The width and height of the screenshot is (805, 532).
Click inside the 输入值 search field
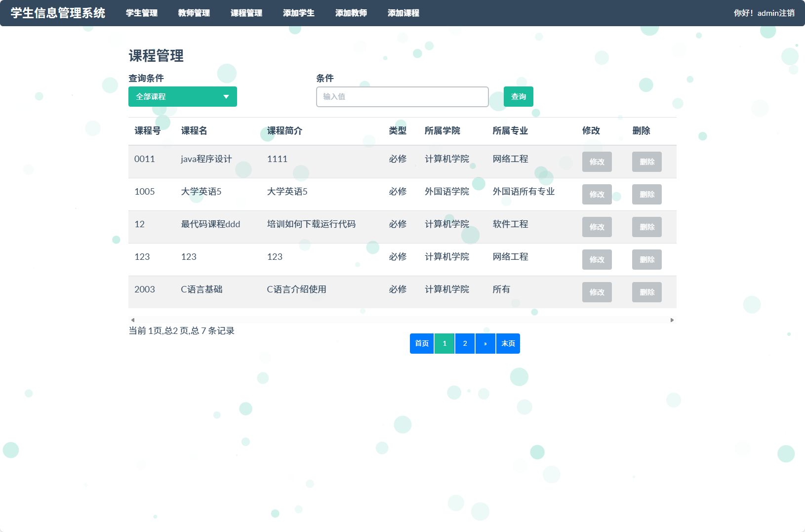pos(402,96)
